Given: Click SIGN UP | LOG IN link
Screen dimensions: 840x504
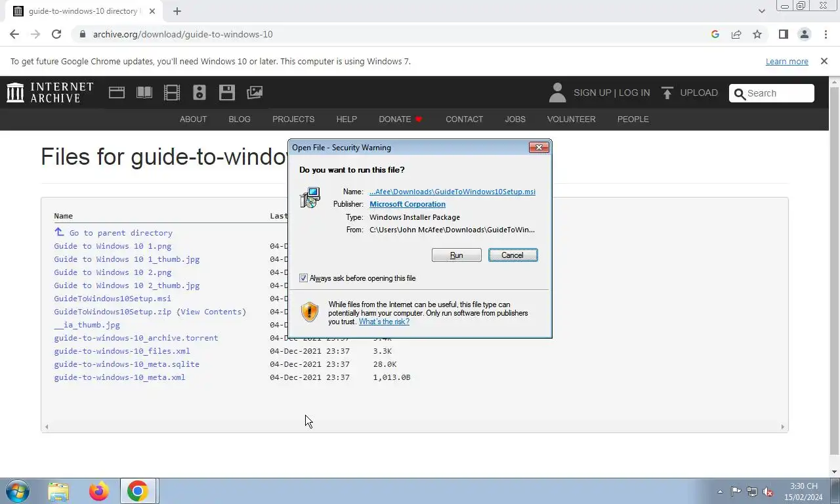Looking at the screenshot, I should click(612, 93).
